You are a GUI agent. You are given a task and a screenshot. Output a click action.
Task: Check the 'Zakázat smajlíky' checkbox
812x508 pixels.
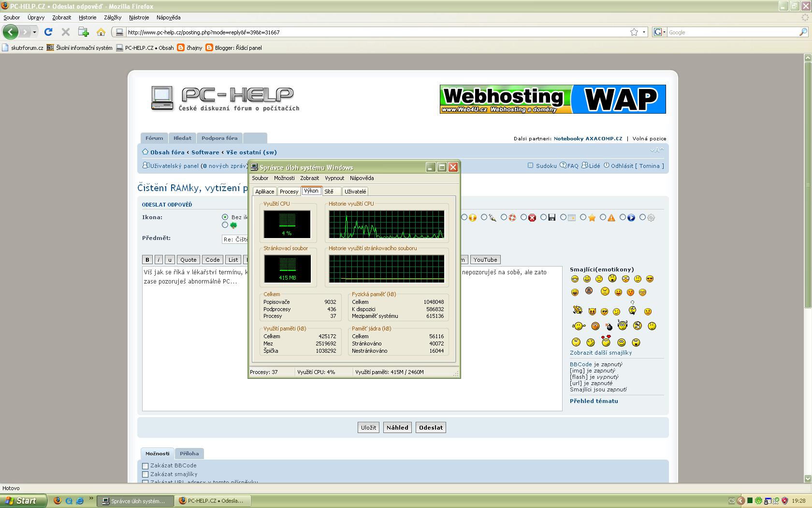pos(145,475)
